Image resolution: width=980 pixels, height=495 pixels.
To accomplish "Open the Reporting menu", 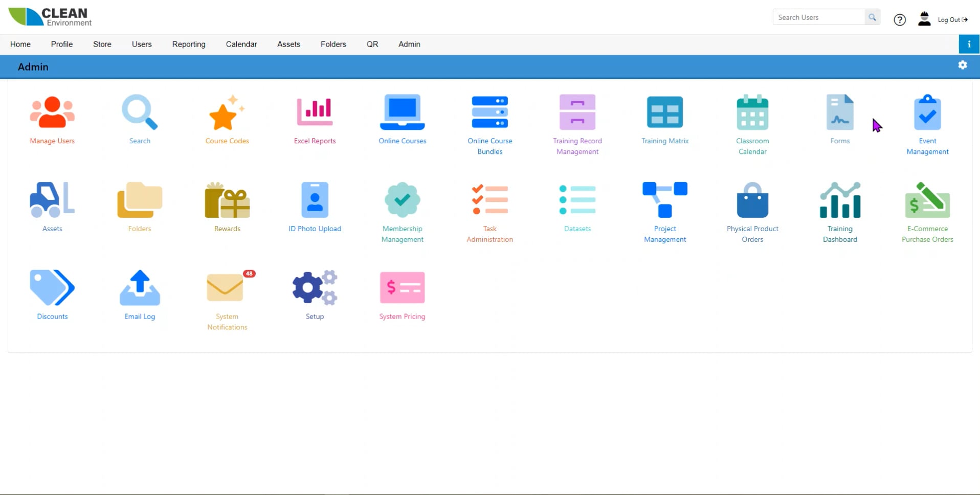I will (189, 44).
